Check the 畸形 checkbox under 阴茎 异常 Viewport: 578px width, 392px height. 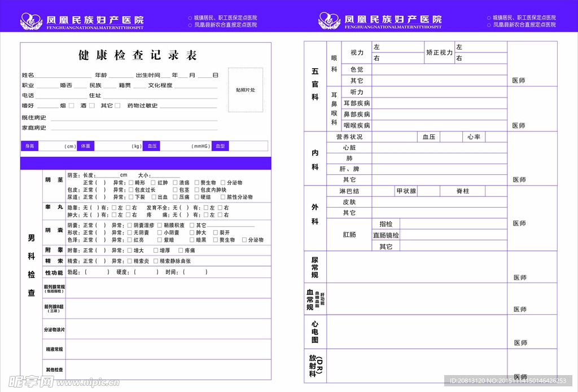tap(130, 183)
